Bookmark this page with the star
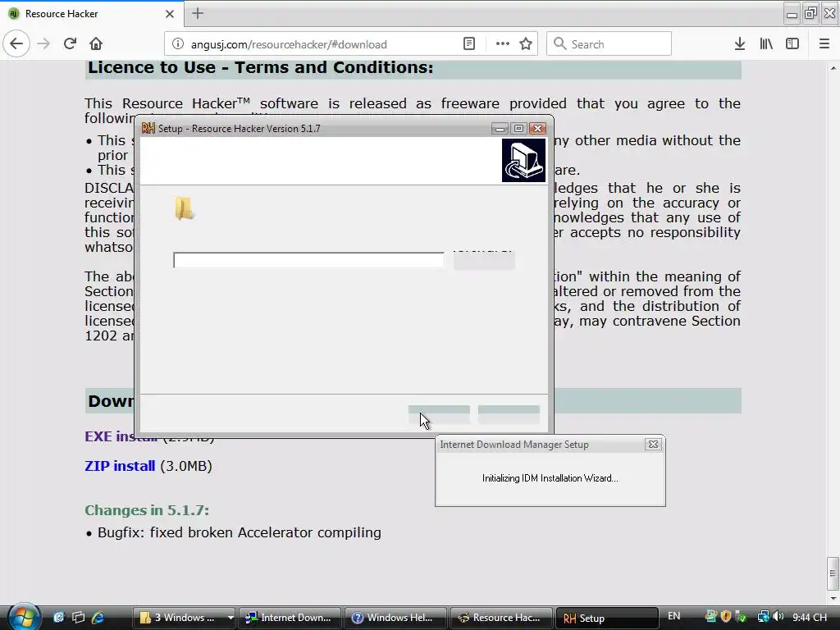 tap(526, 44)
